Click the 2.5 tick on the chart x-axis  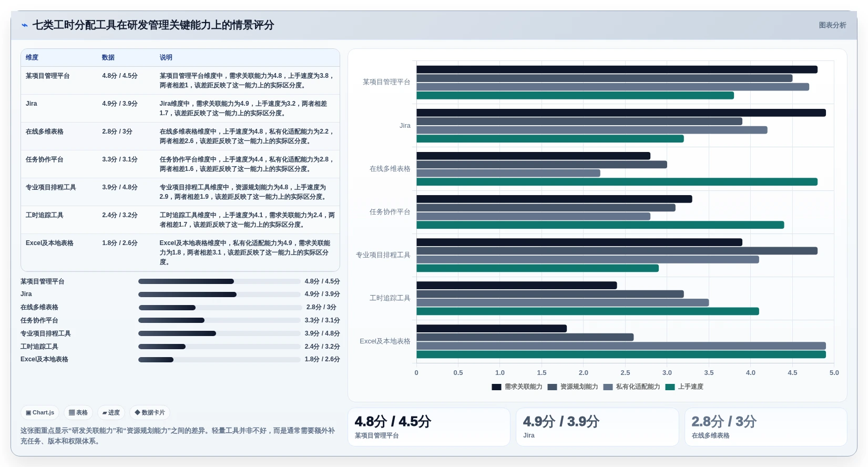click(x=625, y=373)
